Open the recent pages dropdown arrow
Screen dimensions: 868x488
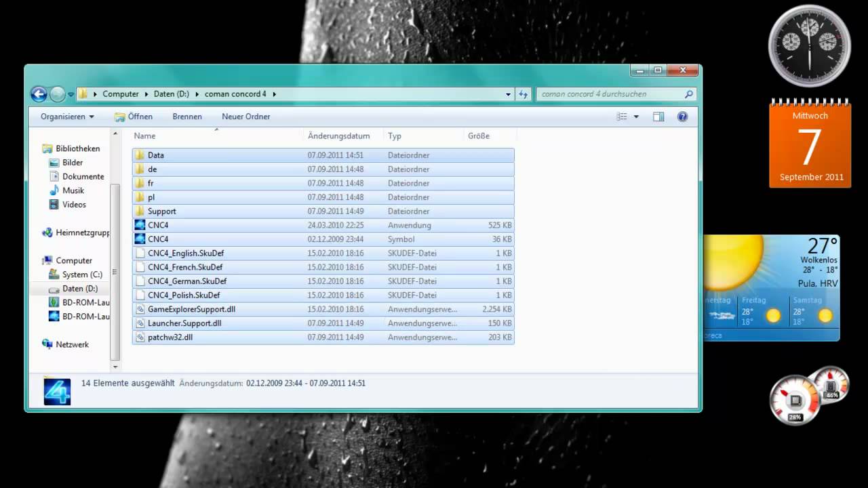pos(71,95)
